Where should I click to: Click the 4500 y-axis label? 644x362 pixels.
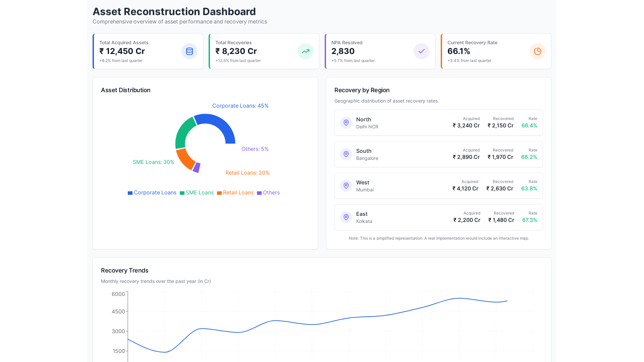(118, 312)
